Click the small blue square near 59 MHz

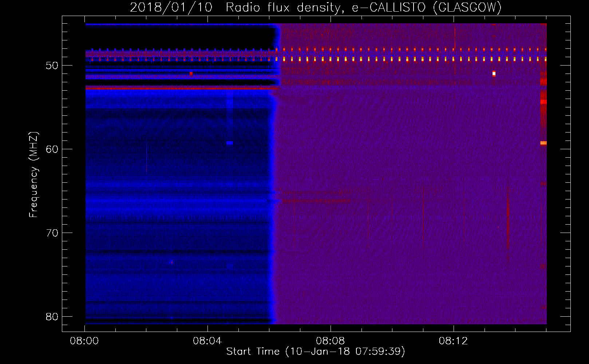pos(230,143)
